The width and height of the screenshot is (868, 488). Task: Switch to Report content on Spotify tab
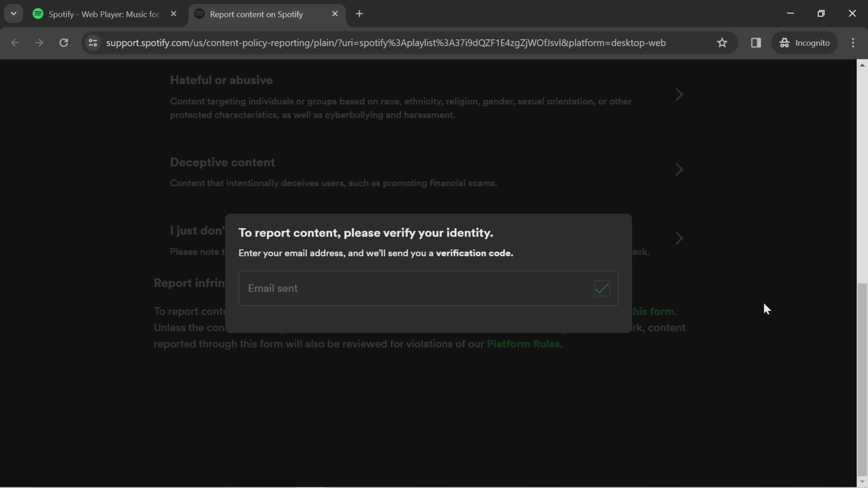pos(256,14)
